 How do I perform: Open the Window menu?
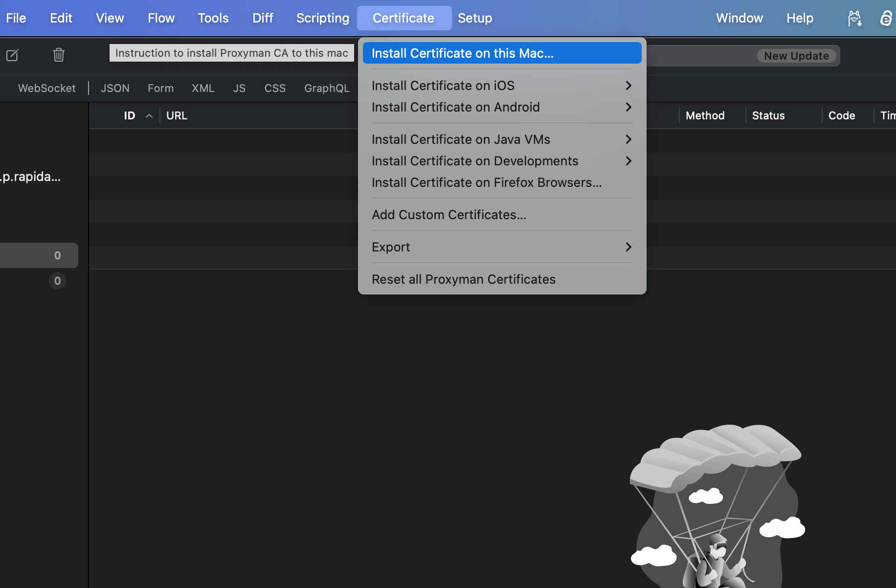pos(739,18)
